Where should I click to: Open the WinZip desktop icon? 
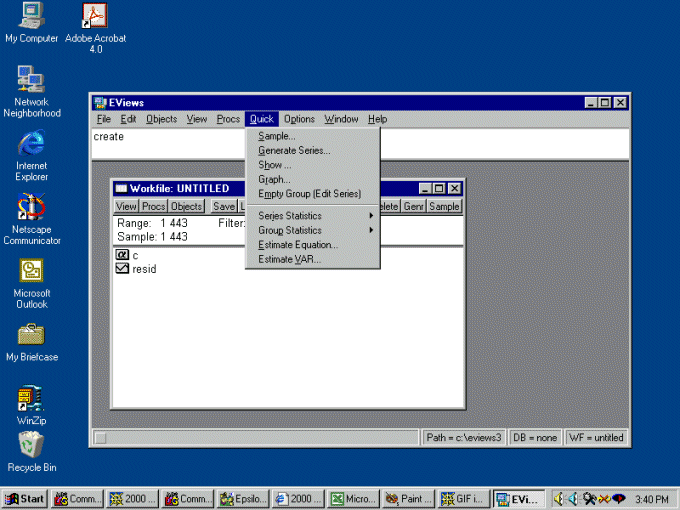coord(31,399)
